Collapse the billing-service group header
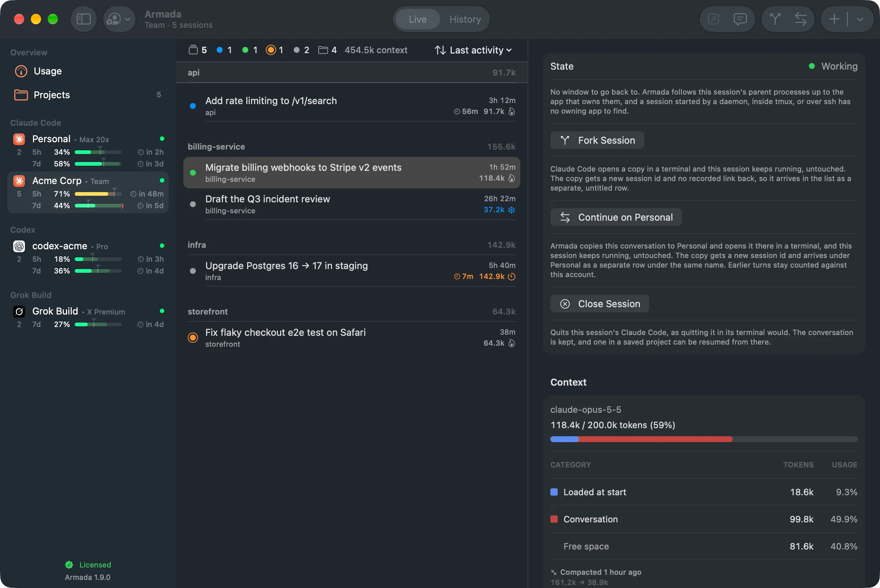This screenshot has height=588, width=880. (x=352, y=147)
